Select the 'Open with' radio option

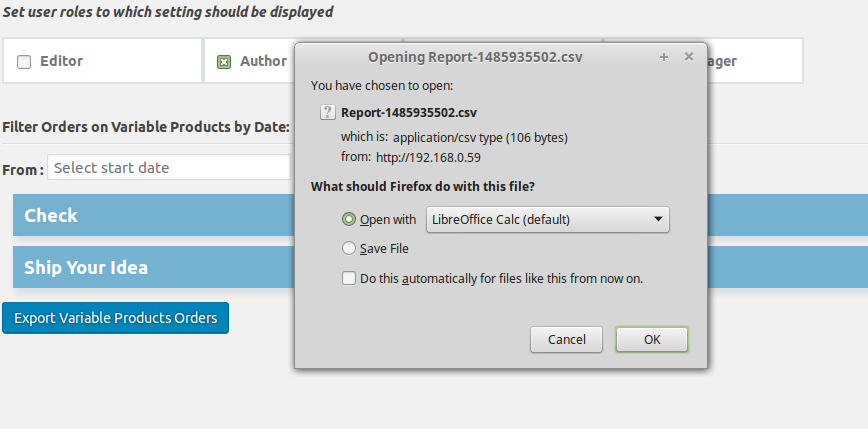tap(349, 220)
